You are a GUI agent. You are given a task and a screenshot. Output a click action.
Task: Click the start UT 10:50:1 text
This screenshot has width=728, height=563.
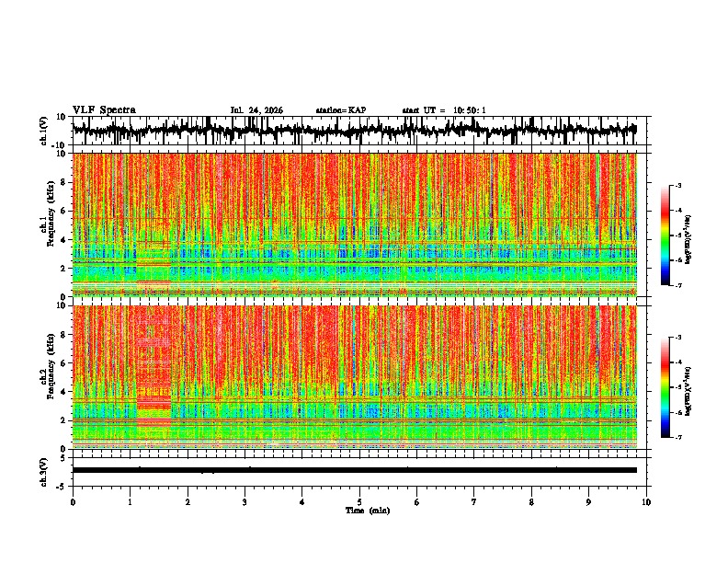coord(444,110)
